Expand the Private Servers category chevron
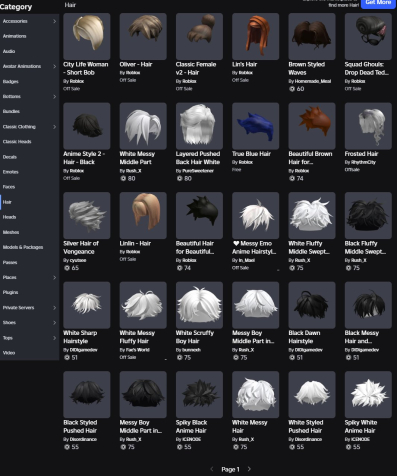397x476 pixels. 54,308
